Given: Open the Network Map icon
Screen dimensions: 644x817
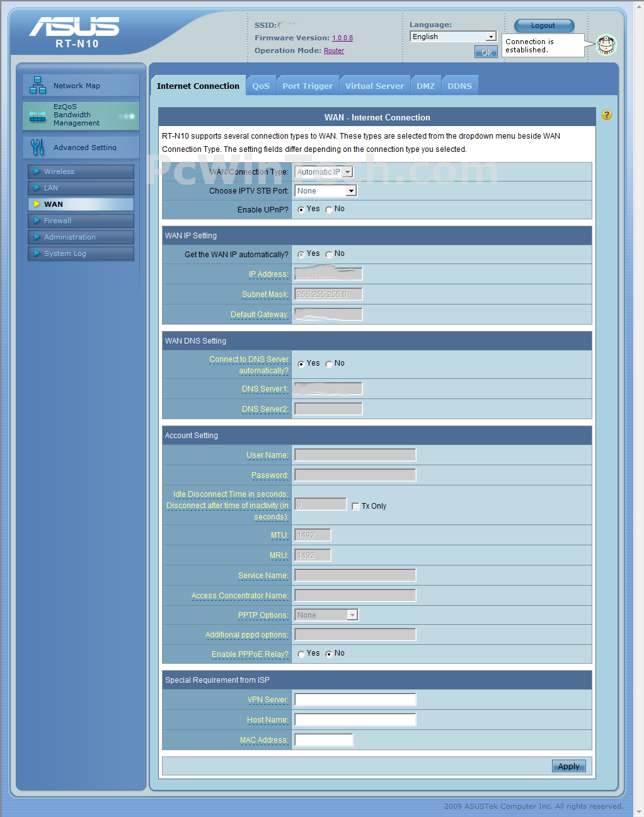Looking at the screenshot, I should 38,85.
